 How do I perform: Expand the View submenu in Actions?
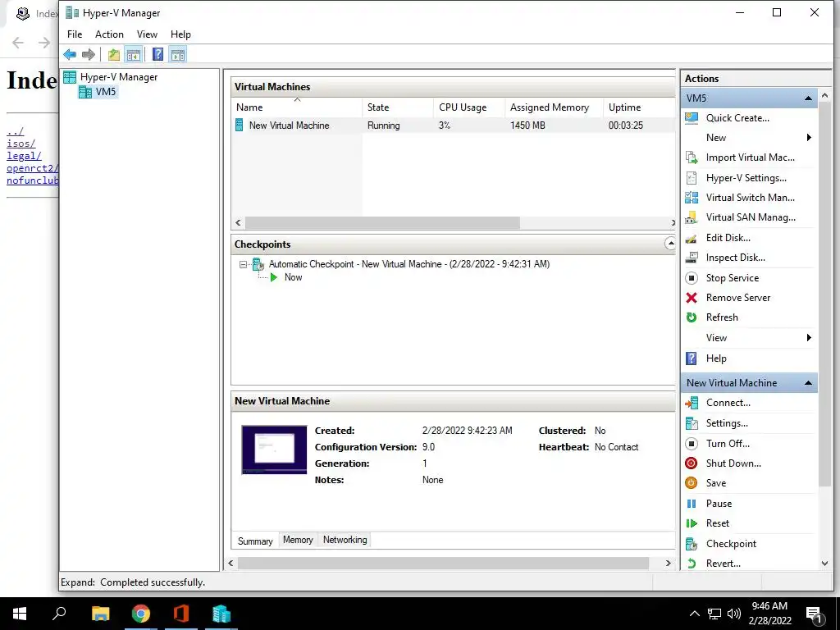click(x=808, y=337)
